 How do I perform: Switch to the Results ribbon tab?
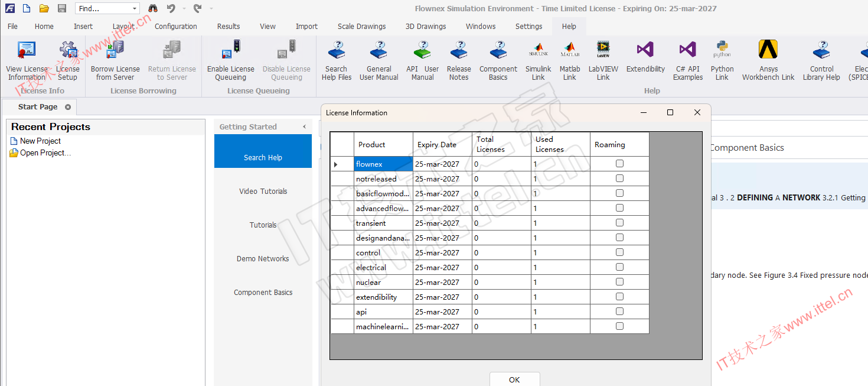(229, 26)
